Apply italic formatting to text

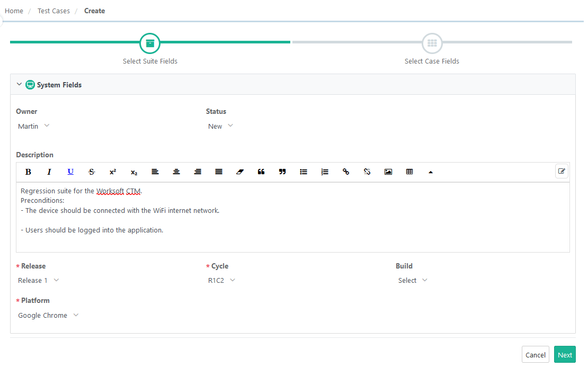(49, 172)
